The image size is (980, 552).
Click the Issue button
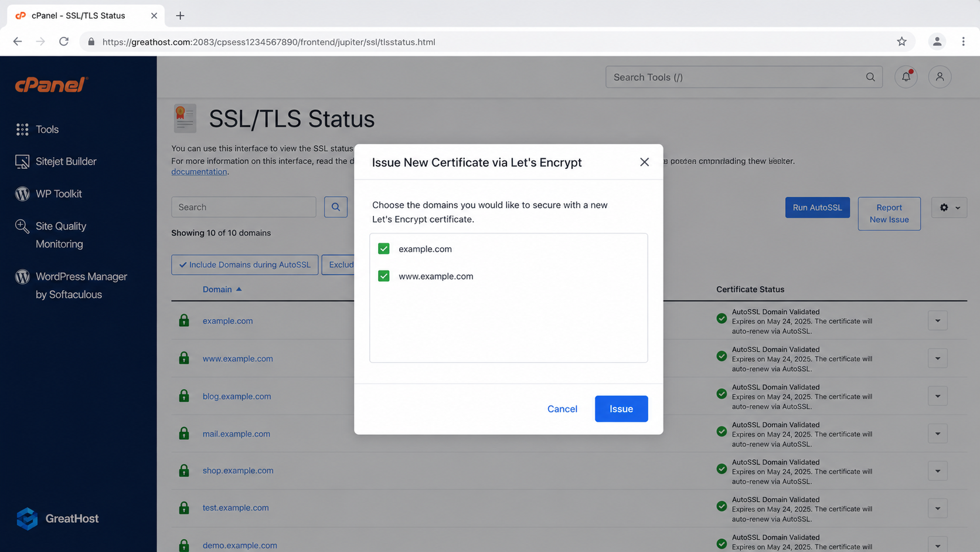621,409
